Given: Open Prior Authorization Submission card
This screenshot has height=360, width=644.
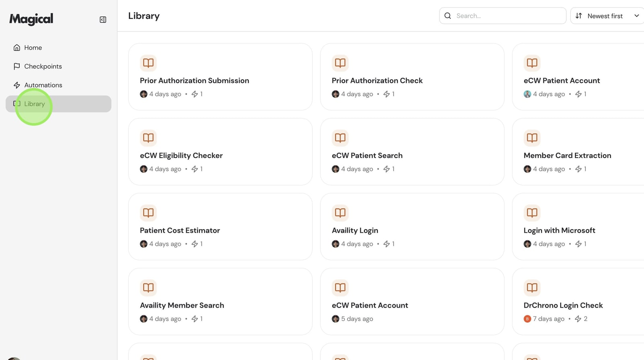Looking at the screenshot, I should (x=220, y=77).
